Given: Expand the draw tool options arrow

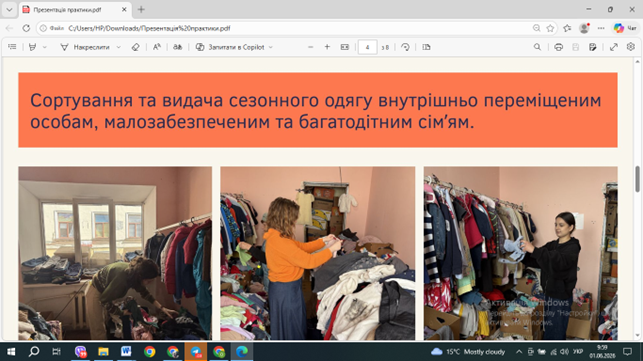Looking at the screenshot, I should point(119,47).
